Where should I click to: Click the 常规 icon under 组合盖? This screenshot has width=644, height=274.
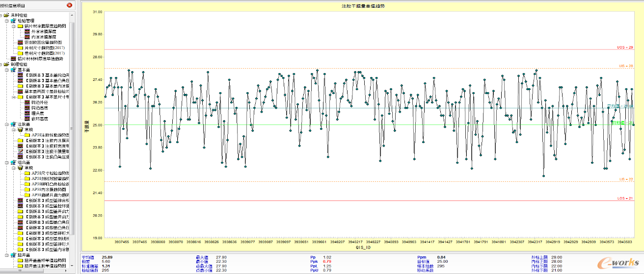point(20,168)
